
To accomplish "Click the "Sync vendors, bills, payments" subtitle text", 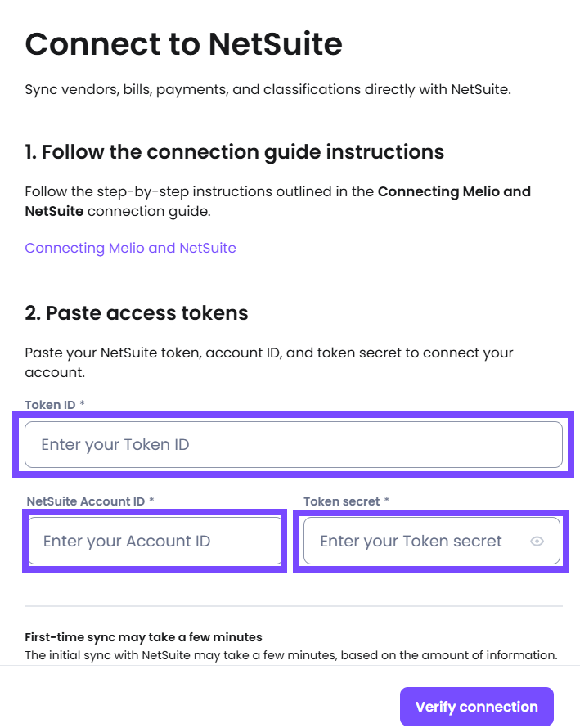I will tap(268, 89).
